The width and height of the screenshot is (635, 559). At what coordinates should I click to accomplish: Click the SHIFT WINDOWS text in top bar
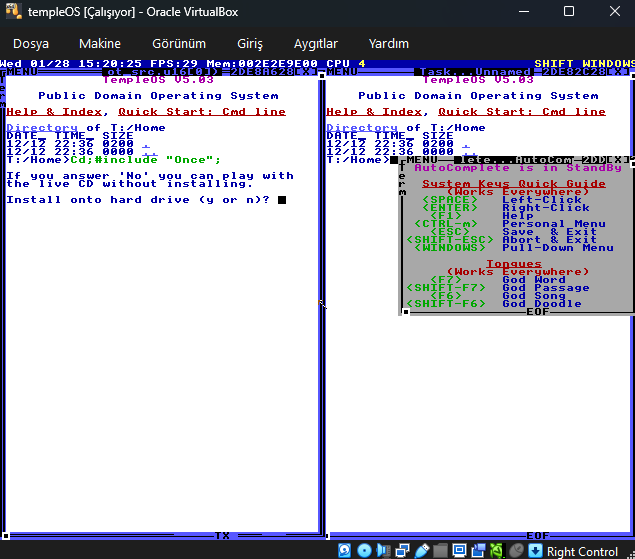pyautogui.click(x=584, y=64)
